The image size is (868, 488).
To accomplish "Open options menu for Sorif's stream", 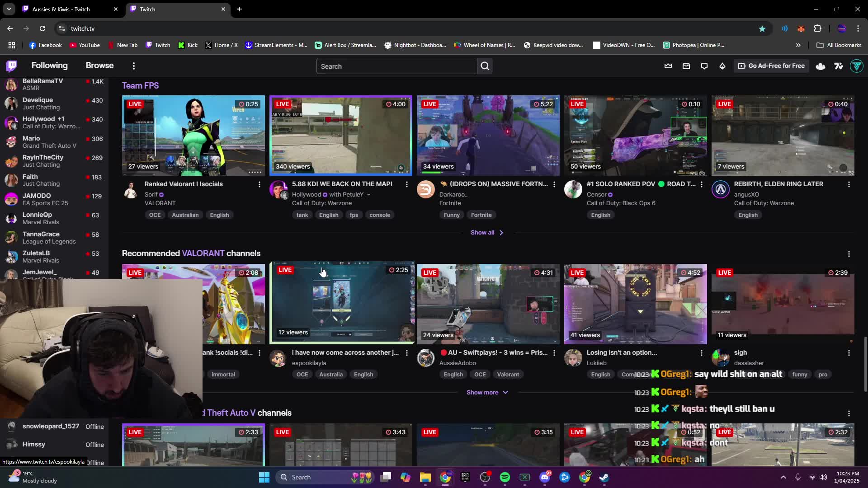I will pos(259,184).
